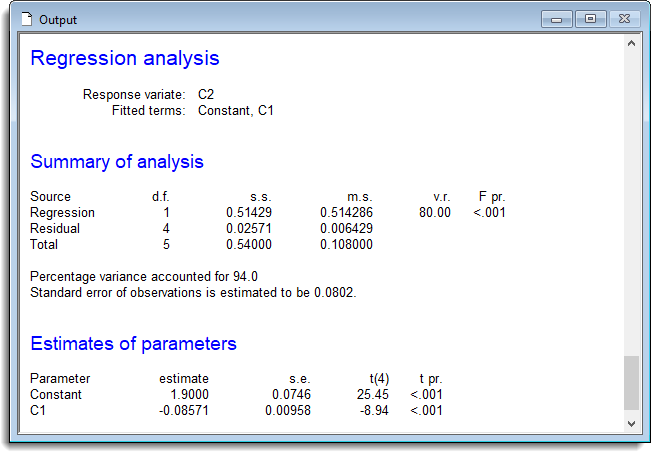Click the scrollbar down arrow
This screenshot has width=651, height=452.
(x=630, y=423)
